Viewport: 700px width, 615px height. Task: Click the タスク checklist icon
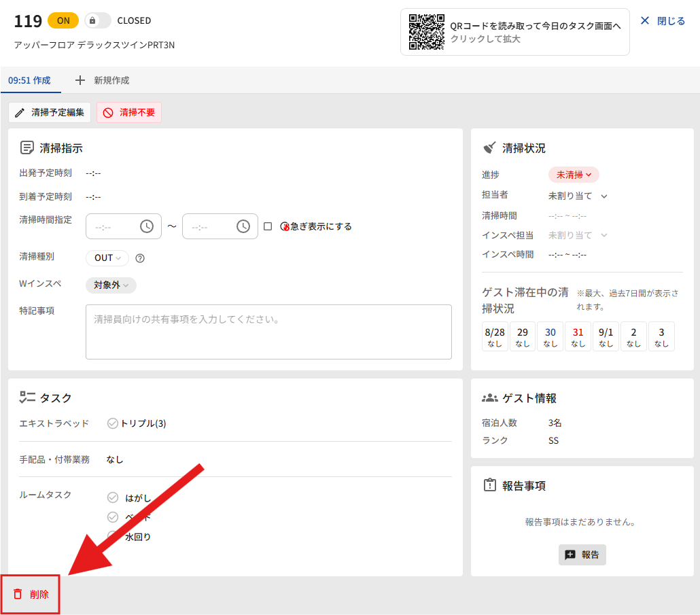[x=27, y=398]
